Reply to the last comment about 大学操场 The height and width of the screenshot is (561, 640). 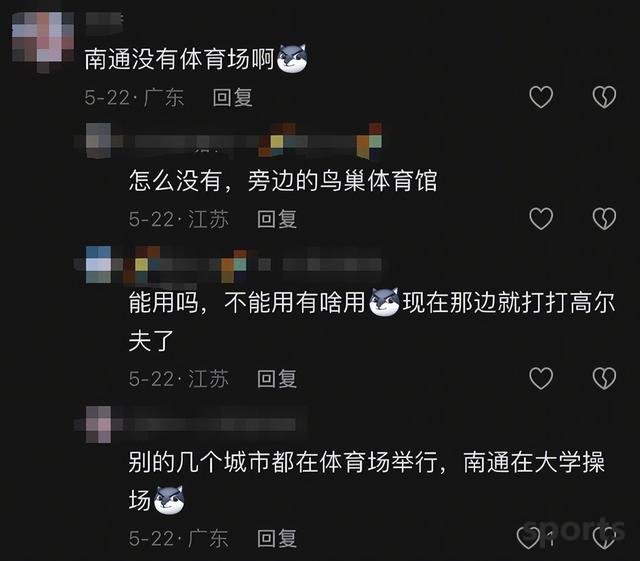[277, 539]
